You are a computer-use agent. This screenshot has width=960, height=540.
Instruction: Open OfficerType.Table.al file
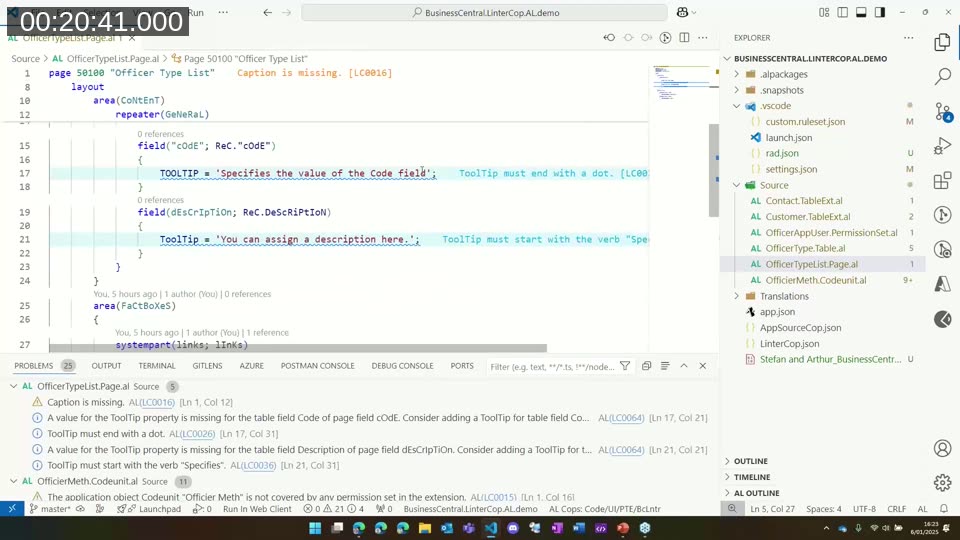[x=805, y=249]
